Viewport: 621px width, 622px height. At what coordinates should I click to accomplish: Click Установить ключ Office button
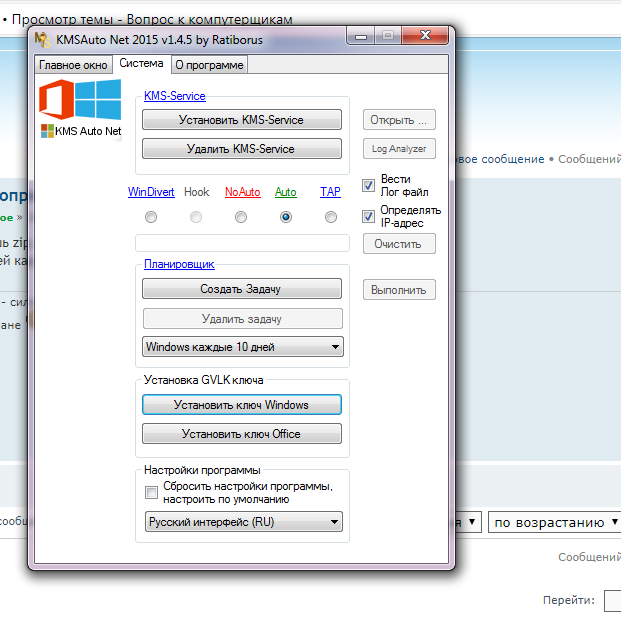(x=242, y=434)
